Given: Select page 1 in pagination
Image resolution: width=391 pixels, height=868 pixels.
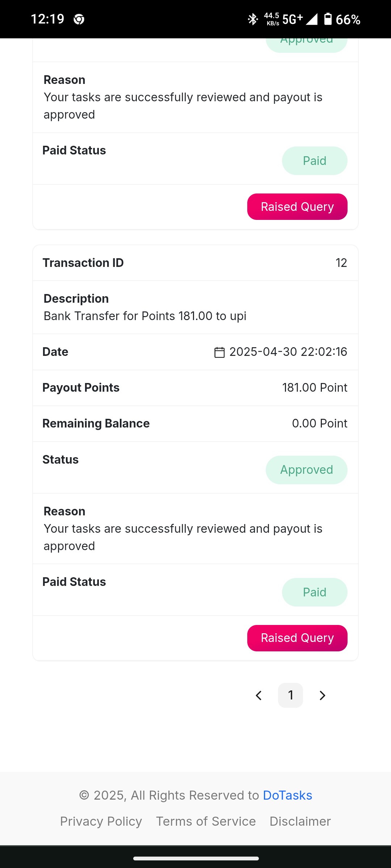Looking at the screenshot, I should pyautogui.click(x=290, y=695).
